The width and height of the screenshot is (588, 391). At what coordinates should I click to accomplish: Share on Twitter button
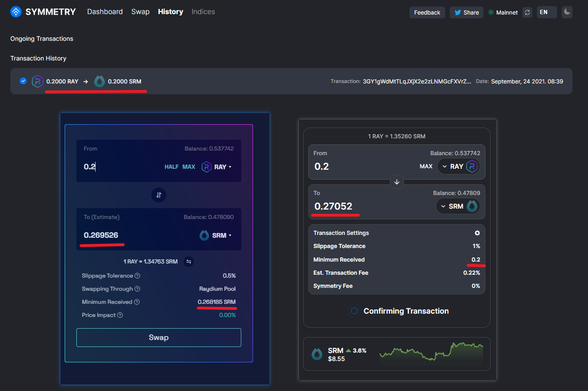(x=466, y=12)
